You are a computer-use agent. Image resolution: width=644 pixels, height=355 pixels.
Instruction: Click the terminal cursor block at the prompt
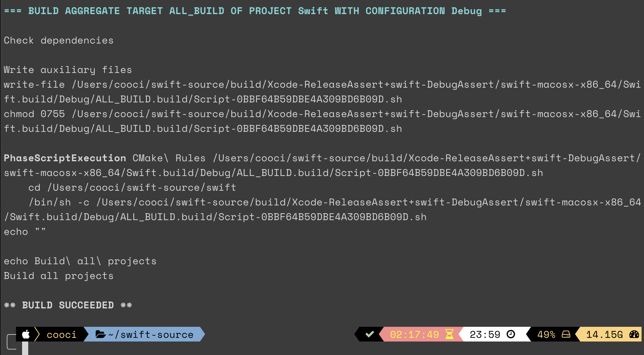point(25,348)
